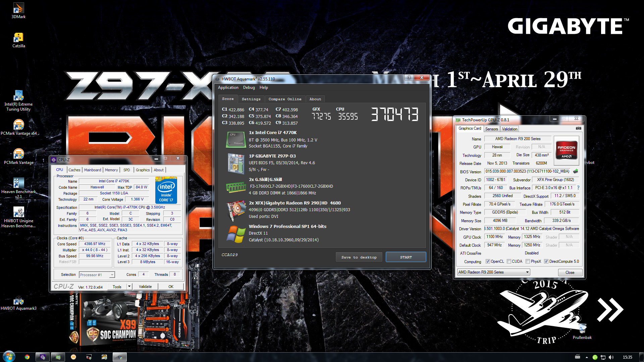Click the taskbar clock showing 15:35
The height and width of the screenshot is (362, 644).
(627, 357)
